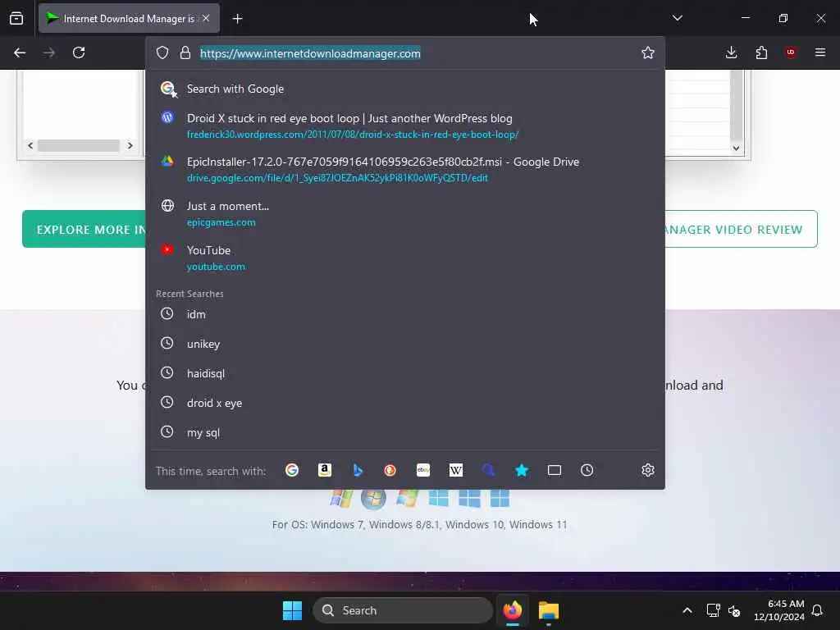Screen dimensions: 840x630
Task: Click the site security padlock icon
Action: pos(185,52)
